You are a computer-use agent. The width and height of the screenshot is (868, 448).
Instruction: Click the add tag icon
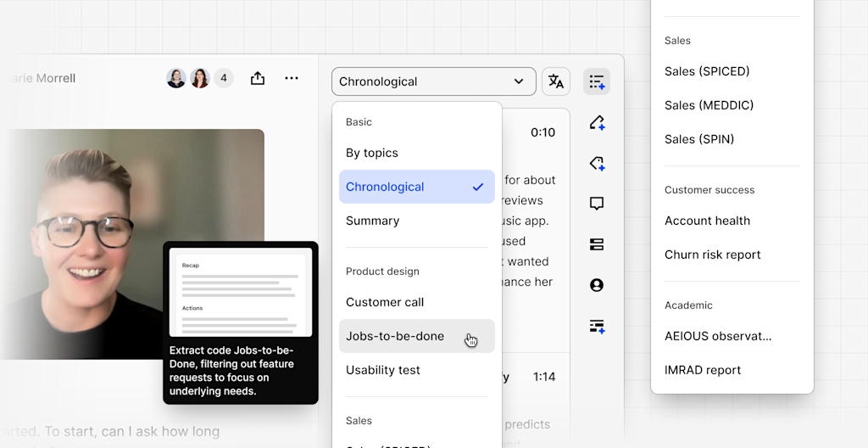coord(597,163)
